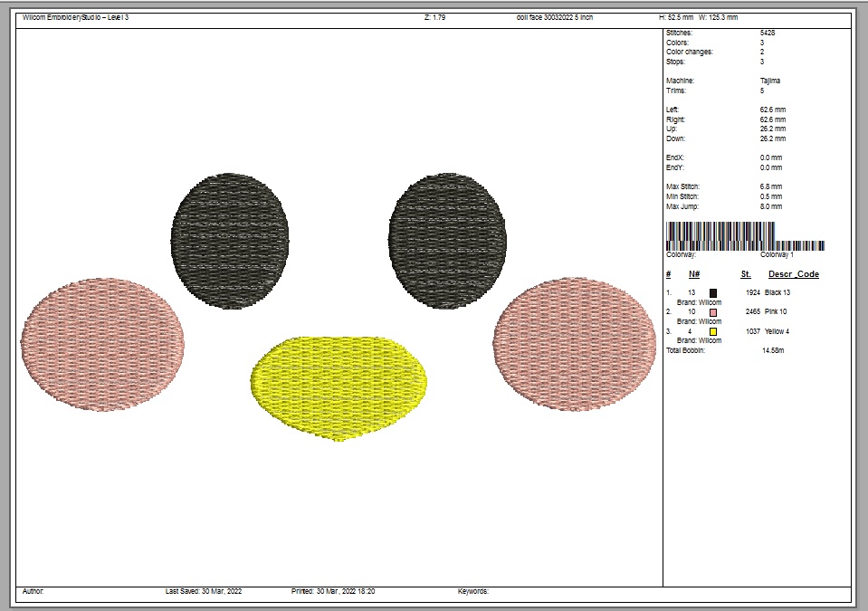Click the 'N#' column header
868x611 pixels.
(x=694, y=274)
